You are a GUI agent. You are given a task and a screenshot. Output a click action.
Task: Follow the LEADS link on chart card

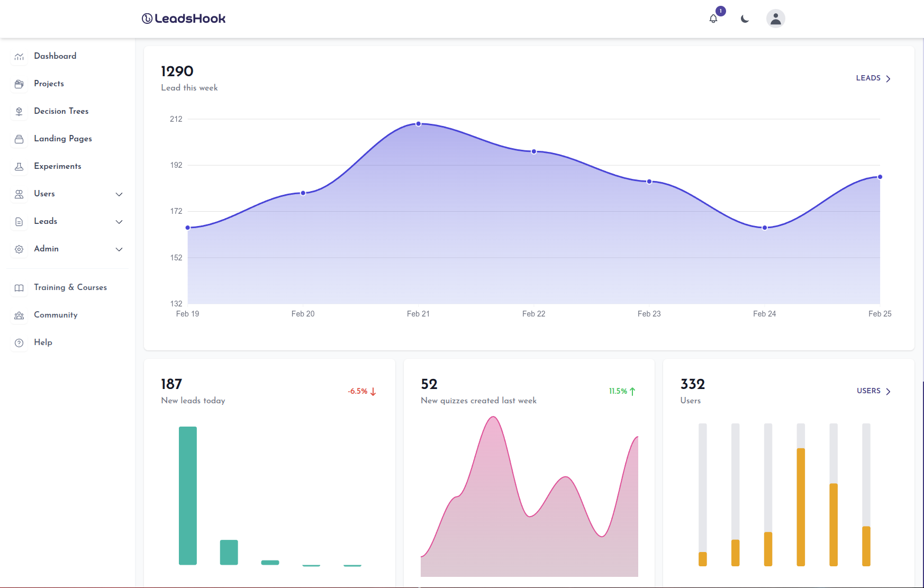873,78
